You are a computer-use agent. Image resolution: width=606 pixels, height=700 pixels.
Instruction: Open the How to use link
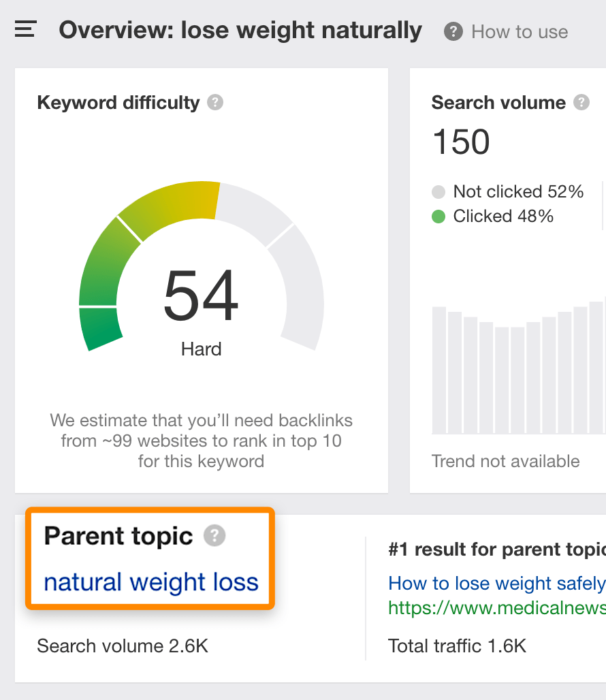[519, 32]
